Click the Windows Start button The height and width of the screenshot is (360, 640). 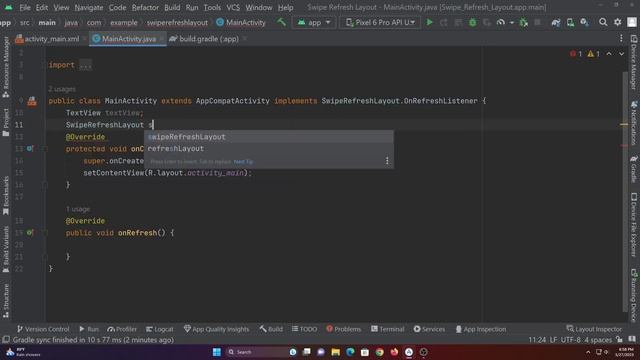click(217, 352)
